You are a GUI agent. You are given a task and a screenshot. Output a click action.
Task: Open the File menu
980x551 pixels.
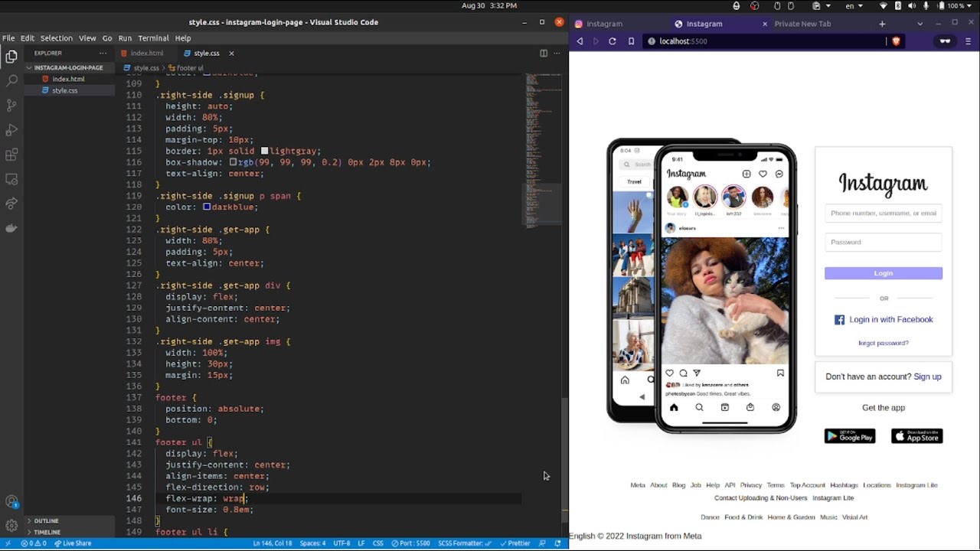(x=8, y=37)
